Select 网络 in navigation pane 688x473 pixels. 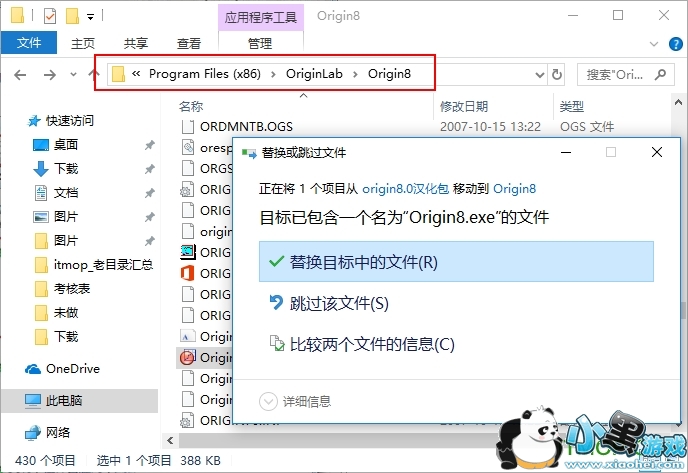[x=47, y=432]
